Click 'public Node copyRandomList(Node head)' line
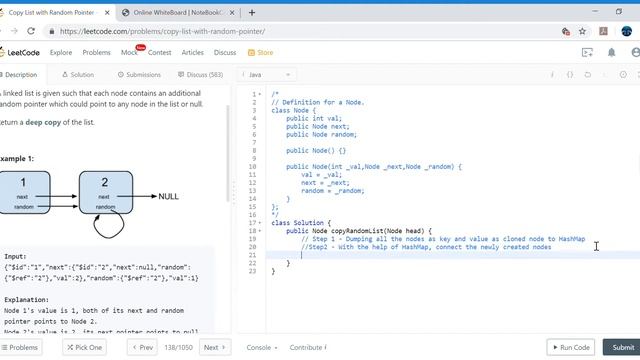640x360 pixels. pos(359,231)
